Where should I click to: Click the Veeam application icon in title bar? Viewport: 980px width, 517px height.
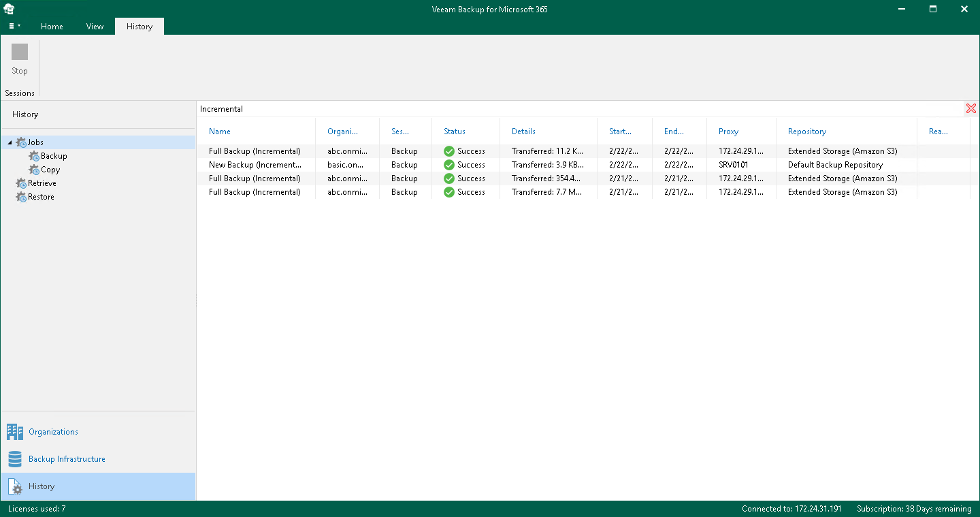tap(9, 9)
